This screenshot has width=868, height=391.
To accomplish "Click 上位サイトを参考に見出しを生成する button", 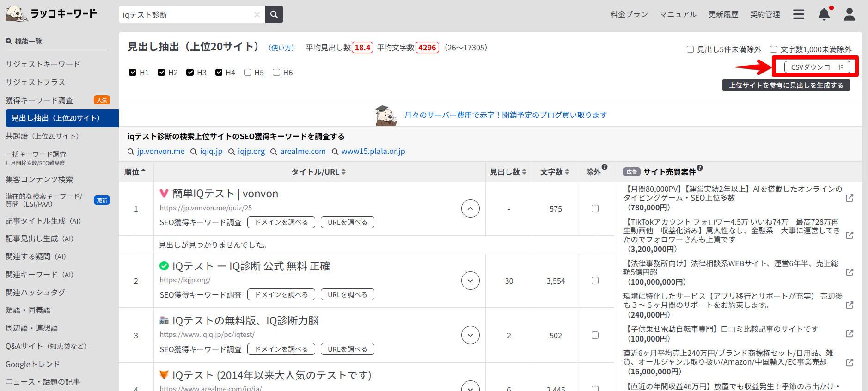I will click(786, 85).
